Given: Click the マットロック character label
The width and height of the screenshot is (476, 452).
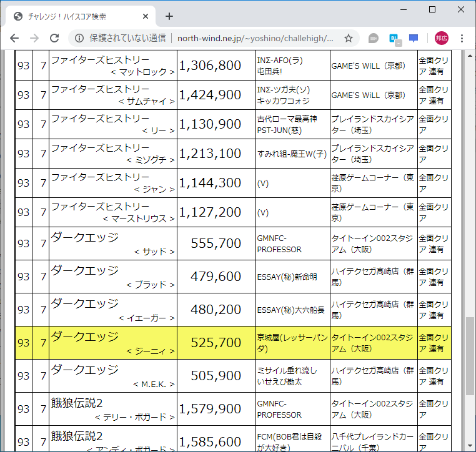Looking at the screenshot, I should click(x=142, y=72).
